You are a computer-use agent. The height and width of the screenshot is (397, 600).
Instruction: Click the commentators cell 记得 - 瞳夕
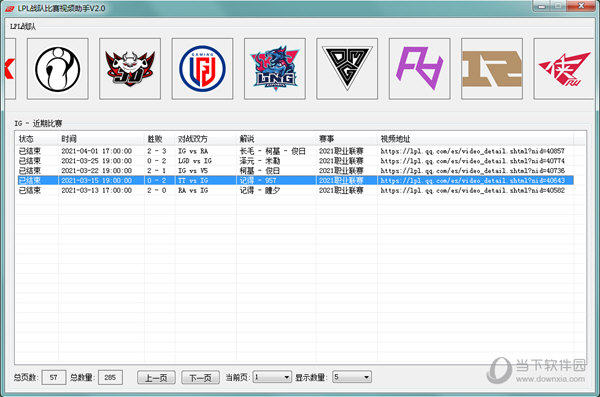point(260,190)
